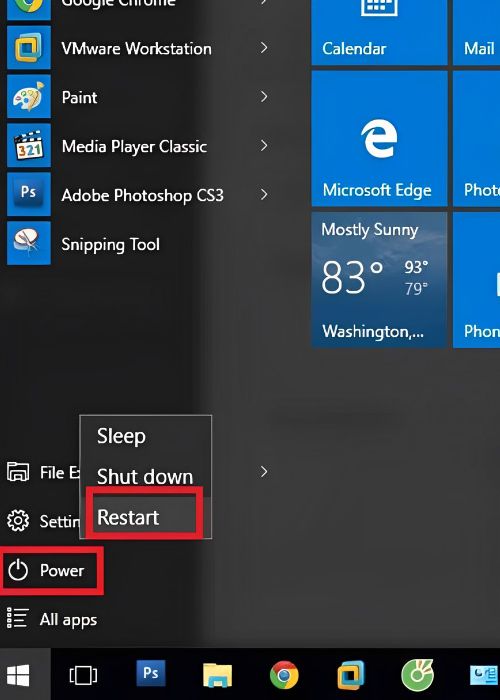500x700 pixels.
Task: Click the Windows Start button
Action: tap(19, 674)
